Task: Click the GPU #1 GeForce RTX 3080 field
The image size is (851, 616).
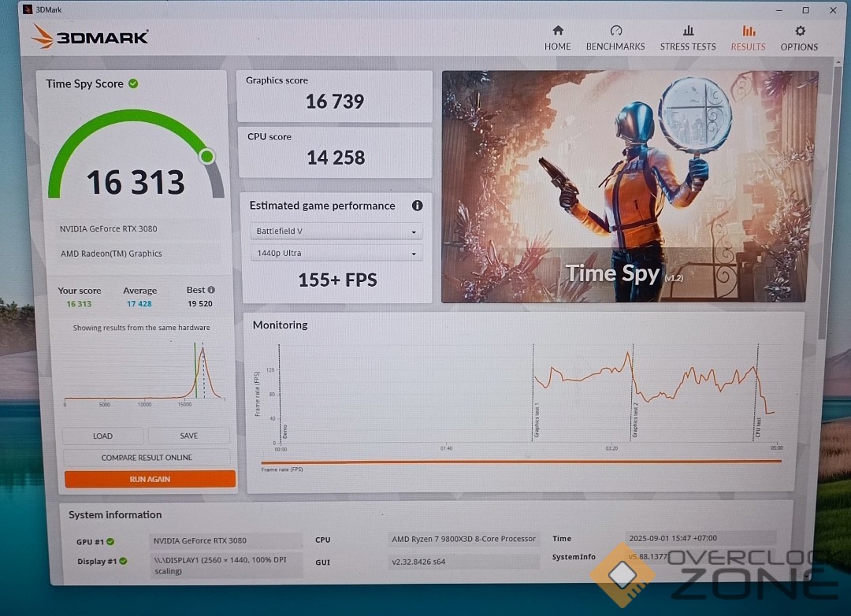Action: coord(225,540)
